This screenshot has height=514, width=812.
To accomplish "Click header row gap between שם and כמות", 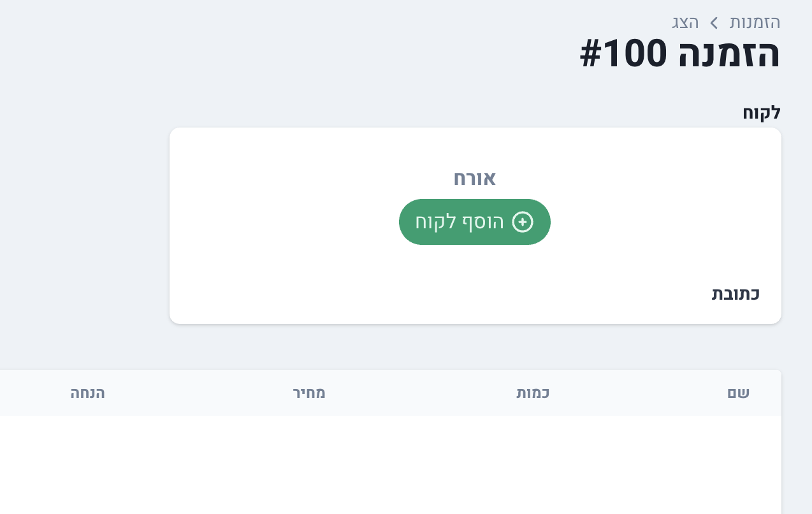I will tap(637, 393).
